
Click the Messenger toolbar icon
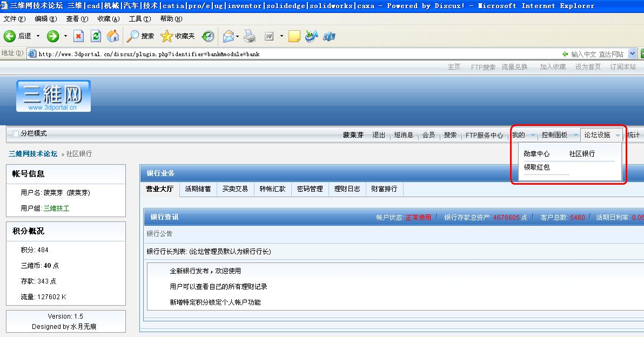click(311, 36)
